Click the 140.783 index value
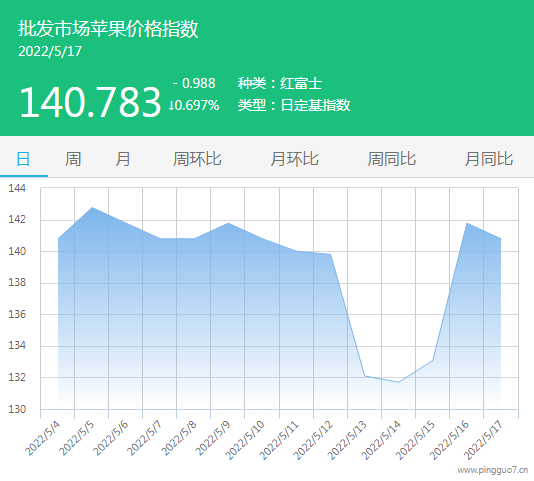This screenshot has width=534, height=481. [90, 102]
